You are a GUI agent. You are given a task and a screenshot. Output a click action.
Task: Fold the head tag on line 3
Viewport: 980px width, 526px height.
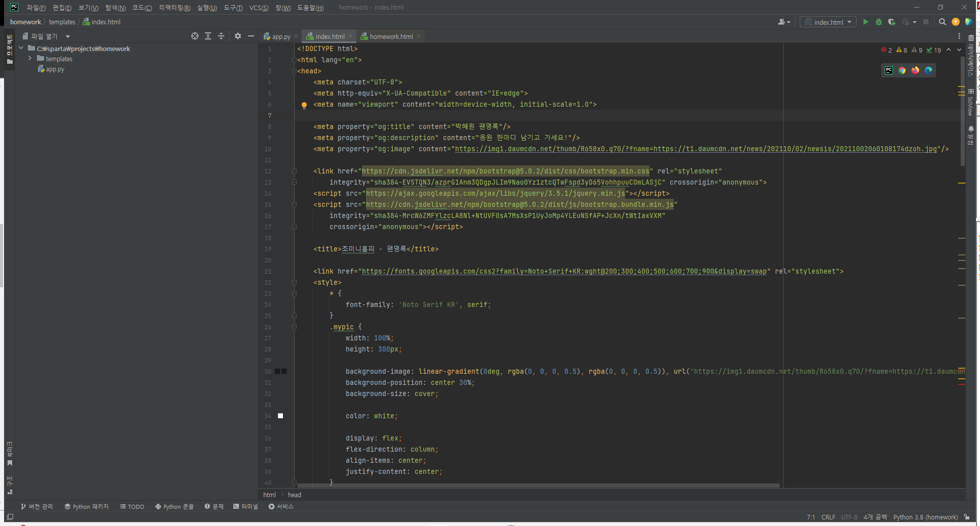[x=294, y=71]
